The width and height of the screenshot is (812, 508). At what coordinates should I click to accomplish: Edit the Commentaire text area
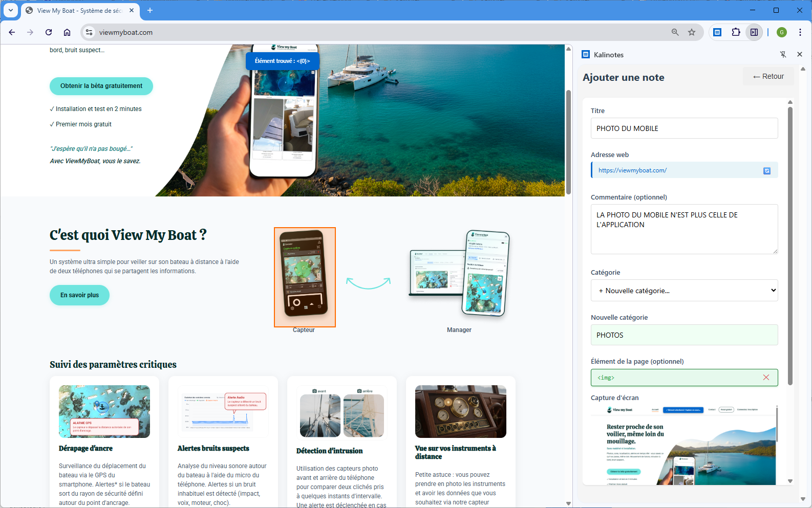[x=684, y=229]
